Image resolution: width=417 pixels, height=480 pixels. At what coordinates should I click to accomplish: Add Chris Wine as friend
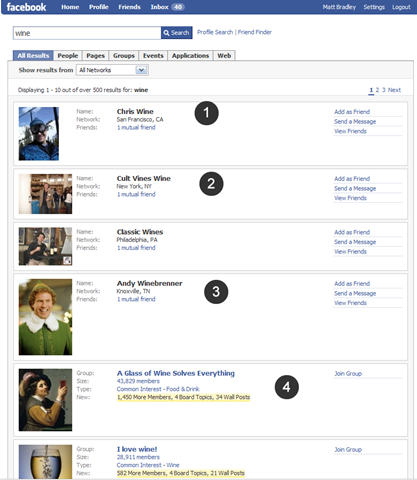pyautogui.click(x=352, y=112)
